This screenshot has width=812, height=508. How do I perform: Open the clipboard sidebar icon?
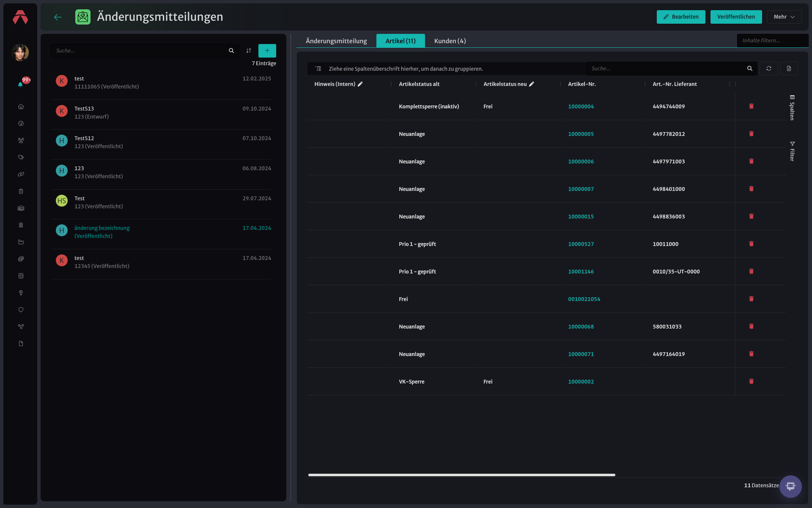pyautogui.click(x=21, y=191)
